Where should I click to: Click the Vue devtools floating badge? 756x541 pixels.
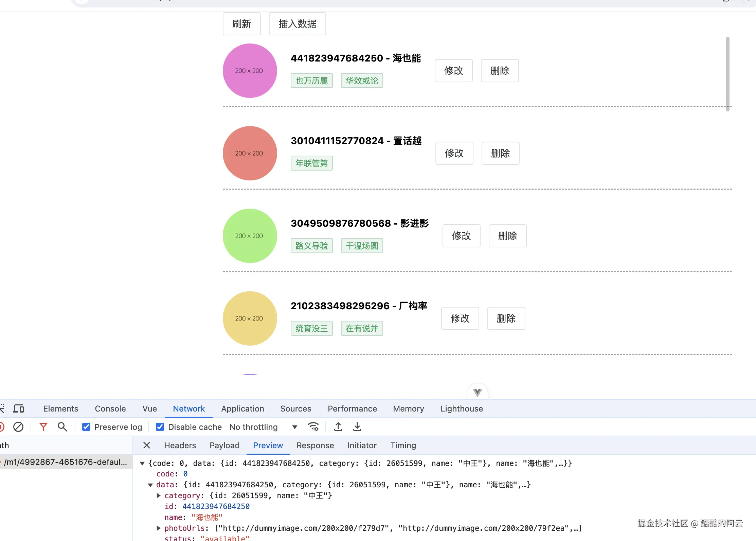click(478, 392)
